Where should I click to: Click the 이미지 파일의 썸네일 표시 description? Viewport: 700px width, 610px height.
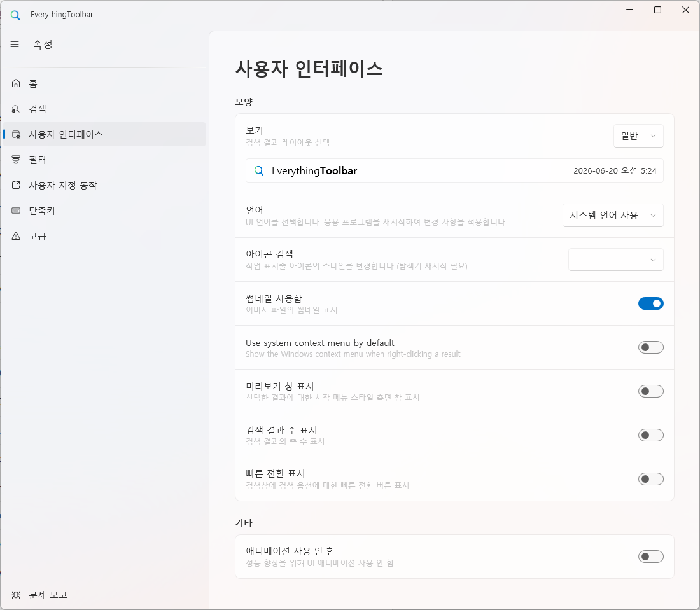point(291,310)
